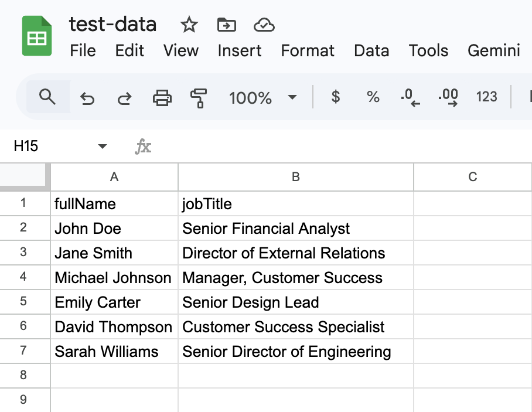This screenshot has width=532, height=412.
Task: Open the name box dropdown
Action: [x=102, y=146]
